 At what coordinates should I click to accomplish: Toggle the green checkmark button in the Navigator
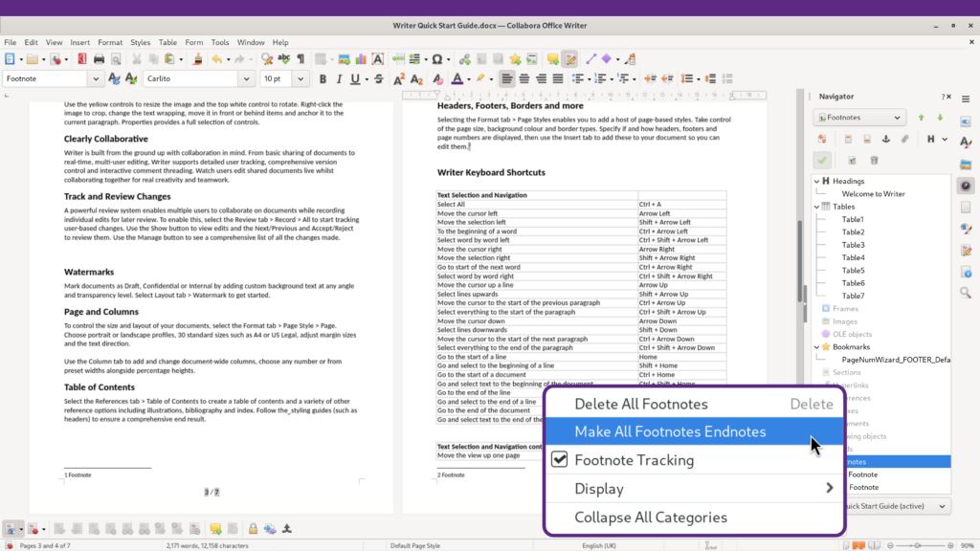point(822,161)
